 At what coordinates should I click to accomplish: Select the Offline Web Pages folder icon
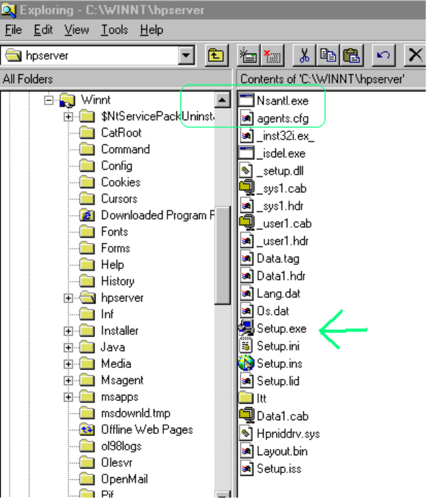point(87,431)
